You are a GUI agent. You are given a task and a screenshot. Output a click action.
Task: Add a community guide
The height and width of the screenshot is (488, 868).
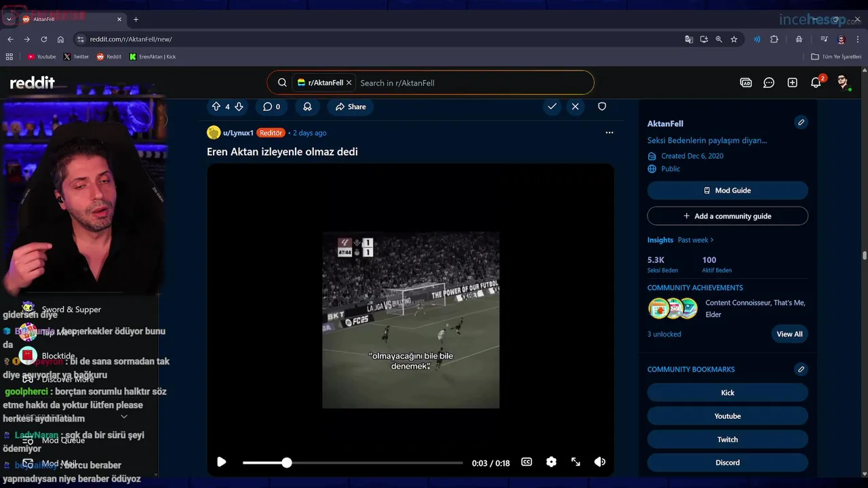[x=728, y=216]
